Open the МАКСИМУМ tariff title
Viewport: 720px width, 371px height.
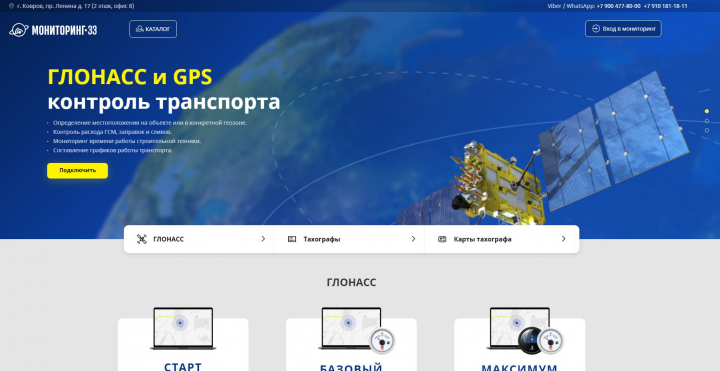click(x=519, y=367)
